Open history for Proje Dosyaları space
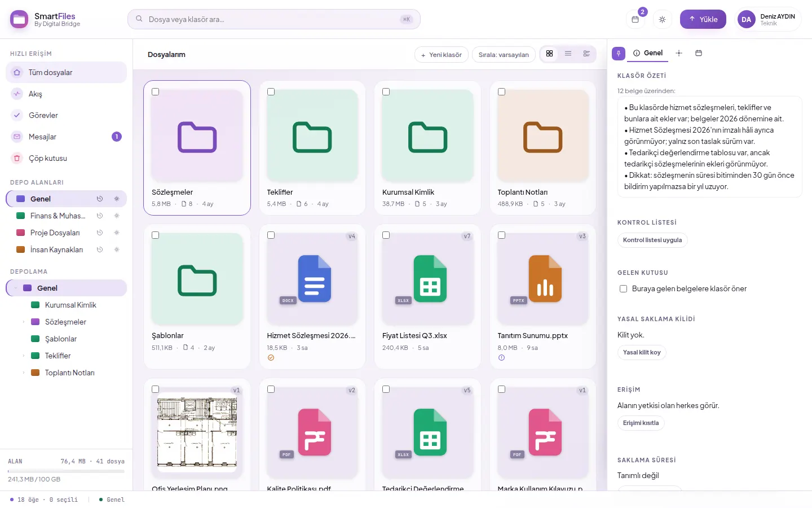 [100, 233]
